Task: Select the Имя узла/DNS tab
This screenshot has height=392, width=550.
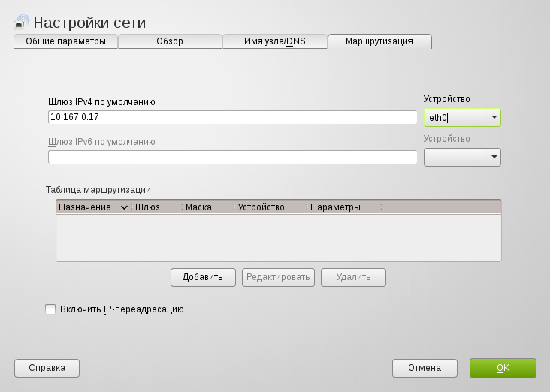Action: point(274,41)
